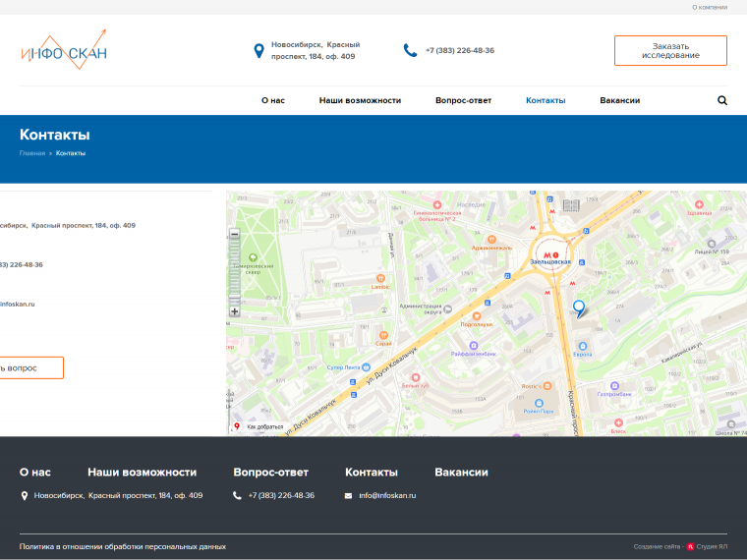Click the Райффайзенбанк map icon
The height and width of the screenshot is (560, 747).
(x=473, y=345)
